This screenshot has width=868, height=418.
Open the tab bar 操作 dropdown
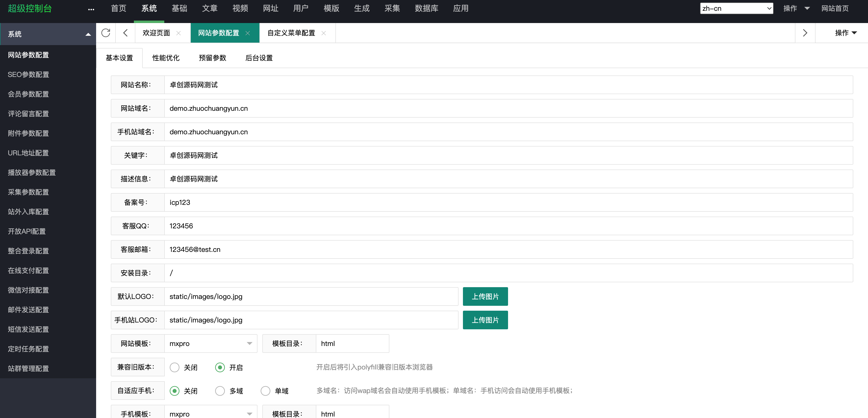(x=845, y=33)
